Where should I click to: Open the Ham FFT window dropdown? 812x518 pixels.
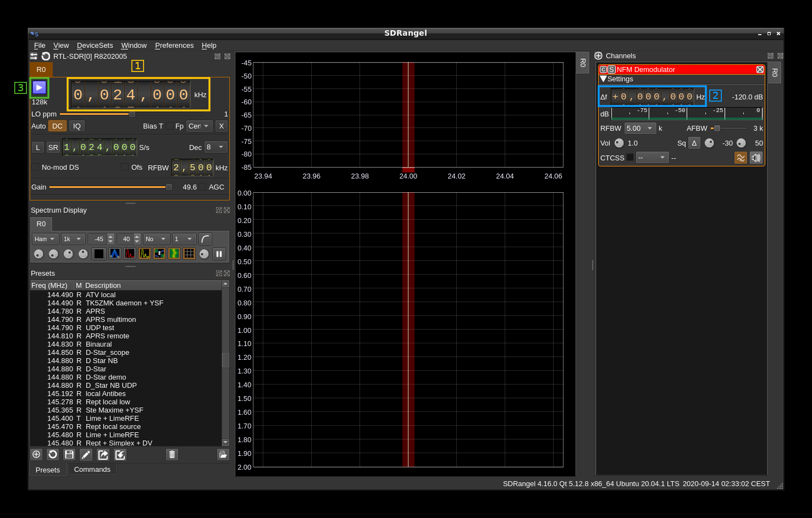[45, 239]
